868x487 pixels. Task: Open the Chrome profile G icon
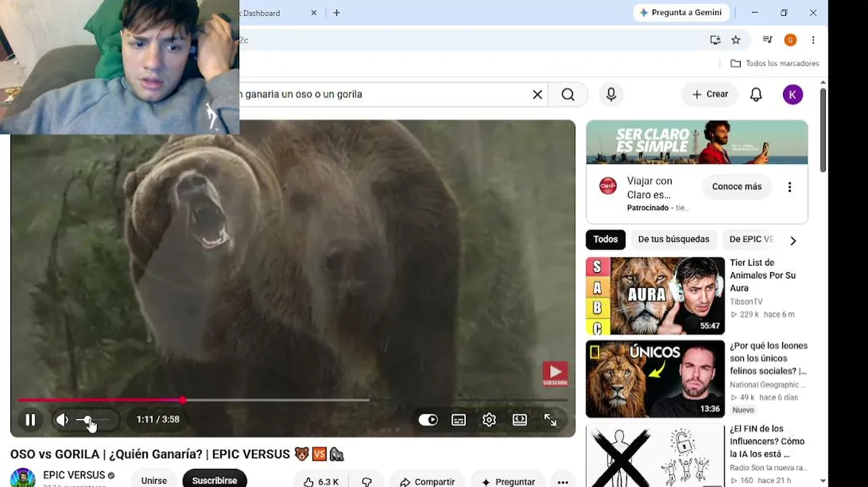(x=790, y=40)
